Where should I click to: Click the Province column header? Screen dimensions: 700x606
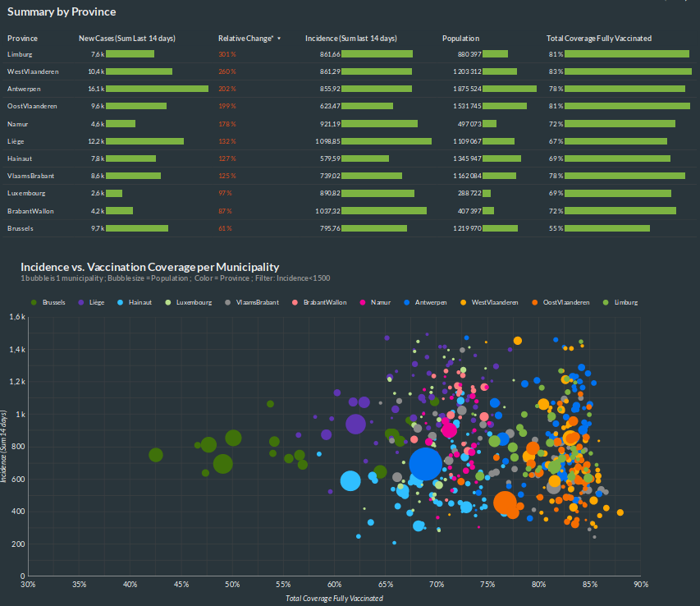[22, 39]
